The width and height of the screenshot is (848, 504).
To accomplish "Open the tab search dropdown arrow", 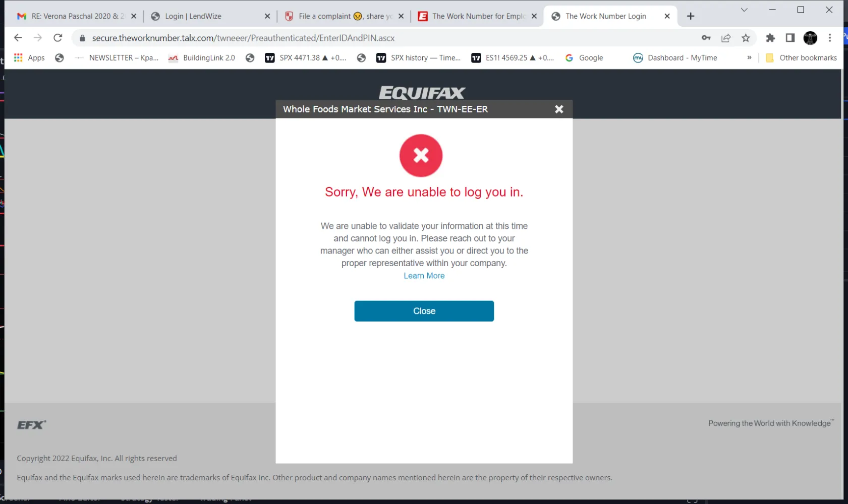I will coord(744,10).
